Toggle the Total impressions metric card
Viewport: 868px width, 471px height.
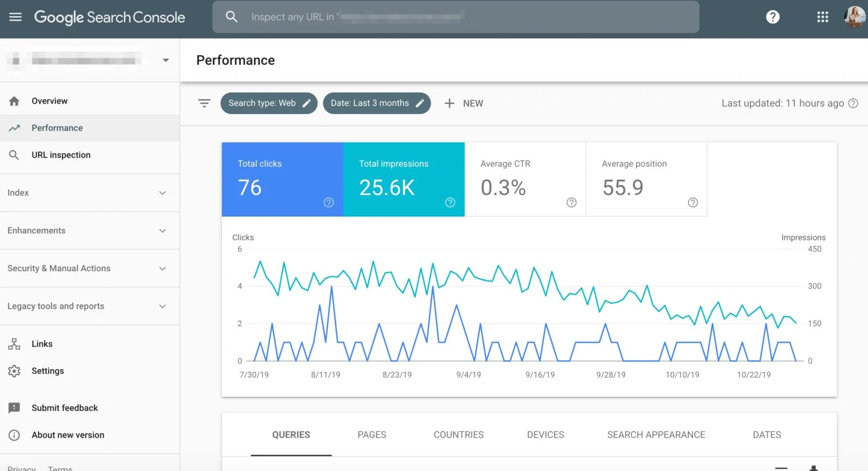coord(404,179)
